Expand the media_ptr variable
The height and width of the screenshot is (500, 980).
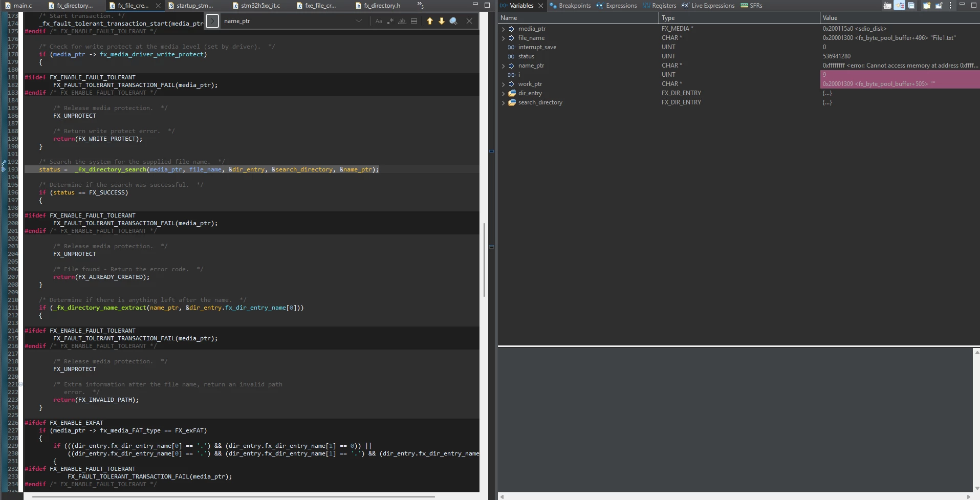coord(504,29)
